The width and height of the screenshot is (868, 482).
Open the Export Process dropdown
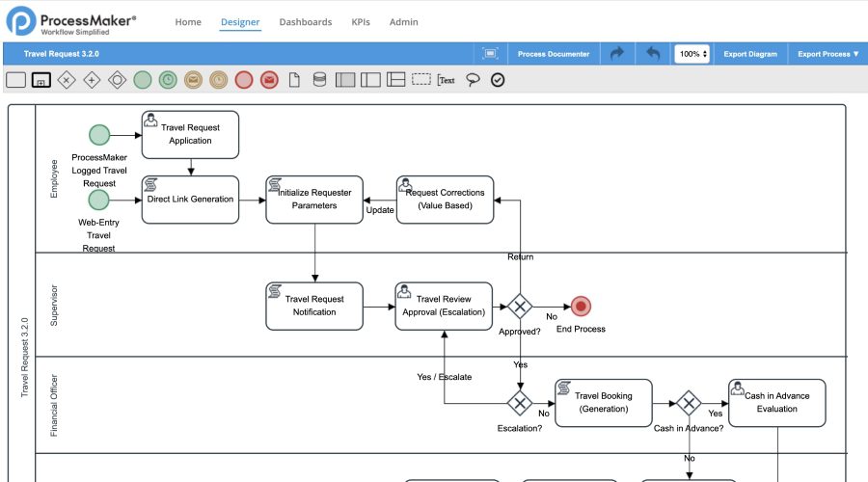coord(828,54)
